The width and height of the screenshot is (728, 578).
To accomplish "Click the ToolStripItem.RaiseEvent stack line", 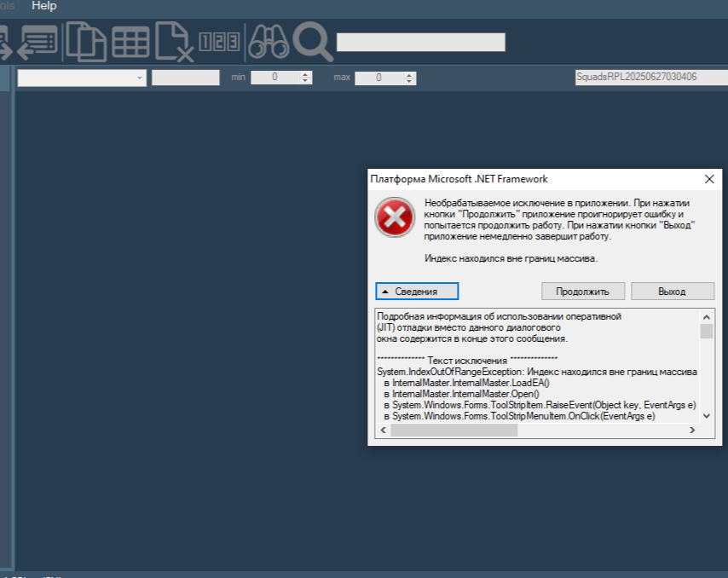I will (540, 405).
